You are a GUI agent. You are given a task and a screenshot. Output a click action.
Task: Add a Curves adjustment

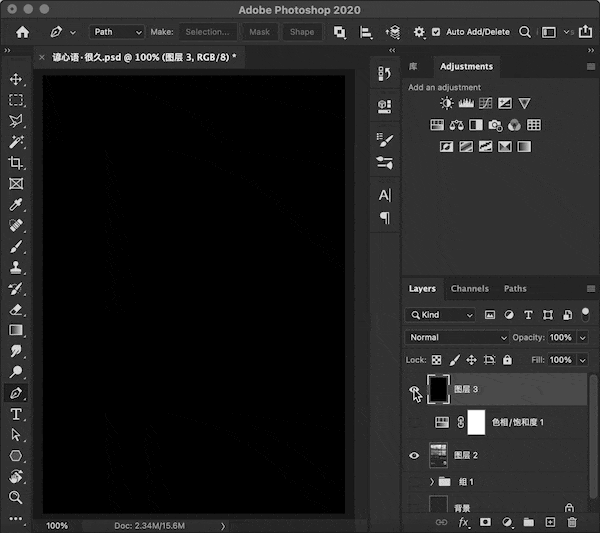click(x=485, y=103)
